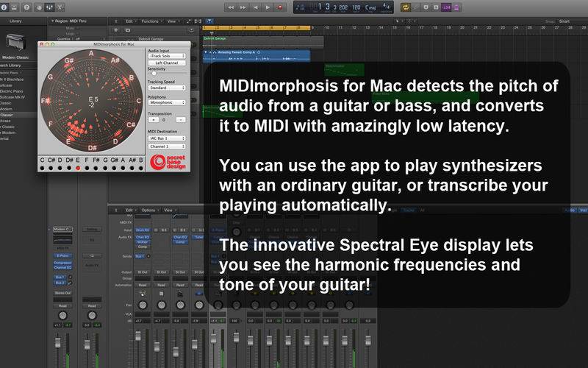
Task: Toggle the yellow Cycle mode button
Action: pyautogui.click(x=406, y=7)
